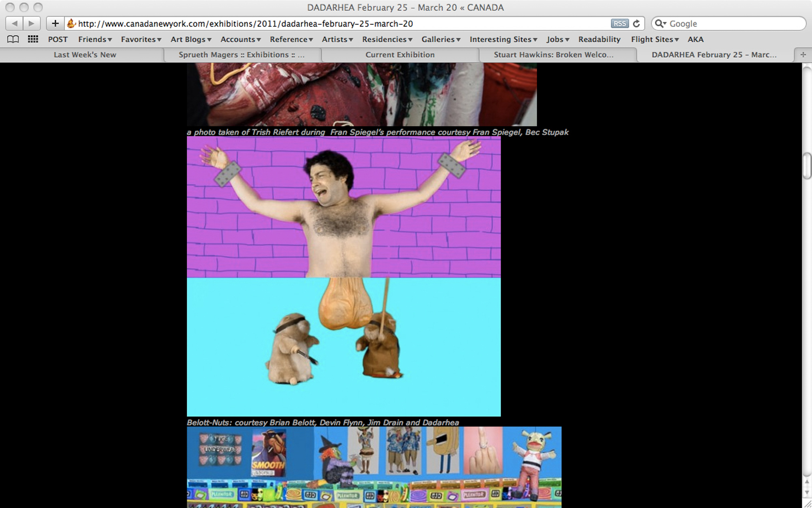This screenshot has height=508, width=812.
Task: Go forward with the forward arrow button
Action: (32, 24)
